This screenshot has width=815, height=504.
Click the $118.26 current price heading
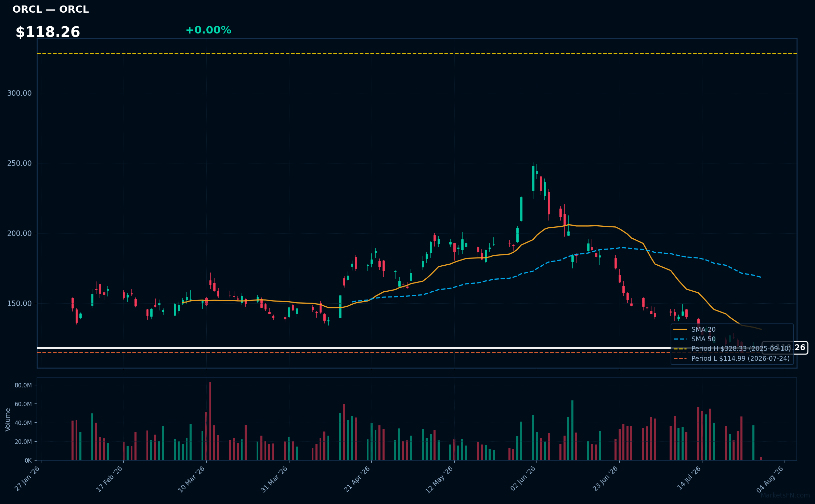48,32
